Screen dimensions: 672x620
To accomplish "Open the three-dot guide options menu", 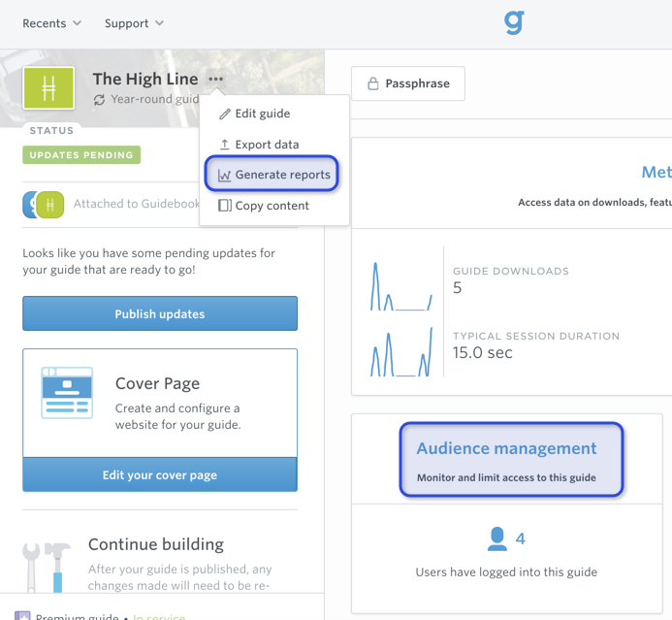I will tap(215, 79).
